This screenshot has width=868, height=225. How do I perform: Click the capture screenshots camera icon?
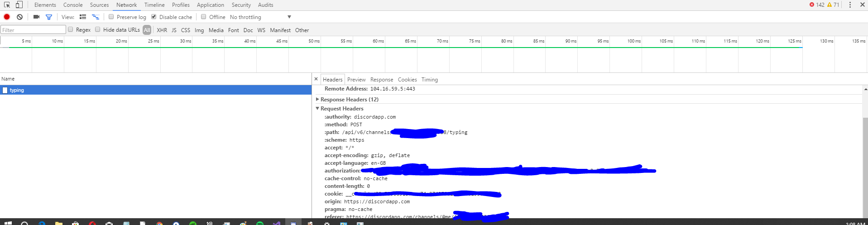click(x=36, y=17)
